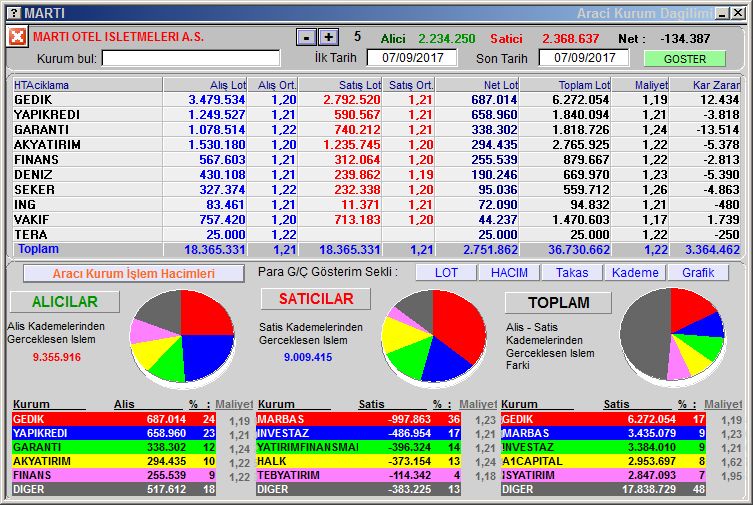
Task: Click the green GOSTER button
Action: [684, 59]
